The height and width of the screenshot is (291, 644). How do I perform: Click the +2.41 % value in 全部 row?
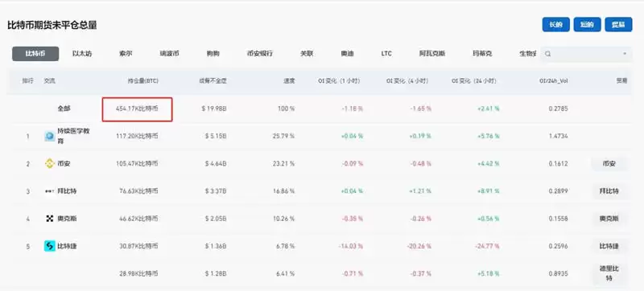point(489,109)
